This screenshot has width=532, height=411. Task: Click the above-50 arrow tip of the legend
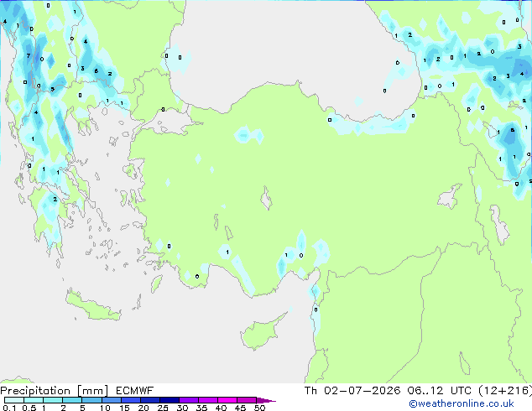click(x=266, y=400)
